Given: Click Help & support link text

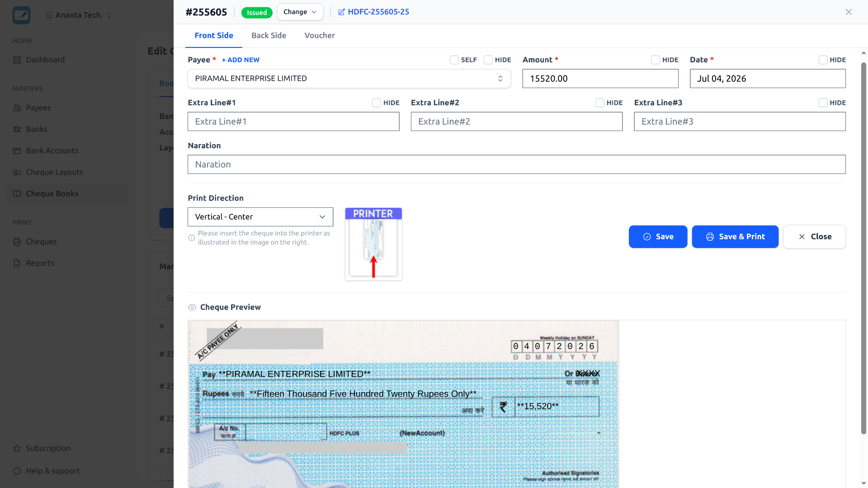Looking at the screenshot, I should [52, 471].
